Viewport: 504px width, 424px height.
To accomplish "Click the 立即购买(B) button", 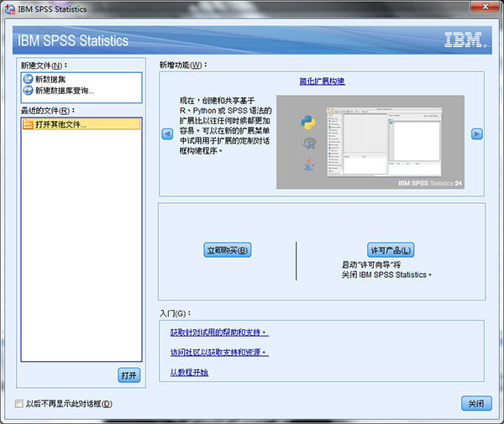I will coord(228,250).
